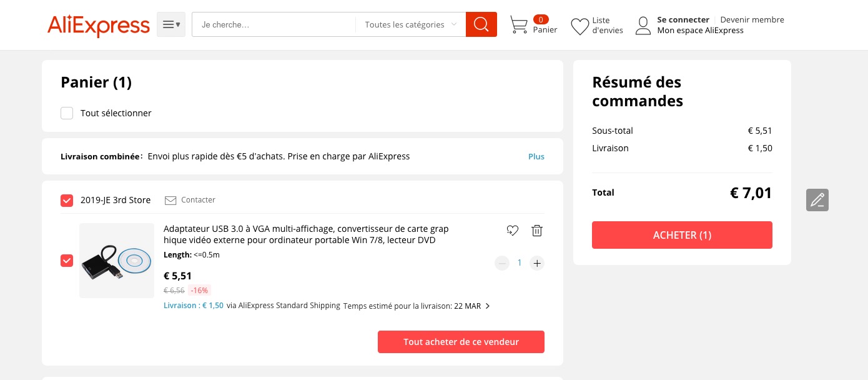Open the USB to VGA adapter thumbnail
868x380 pixels.
117,261
